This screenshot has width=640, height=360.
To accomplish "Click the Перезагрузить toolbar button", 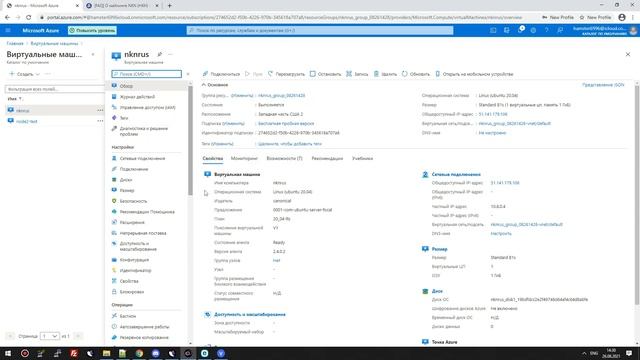I will (286, 74).
